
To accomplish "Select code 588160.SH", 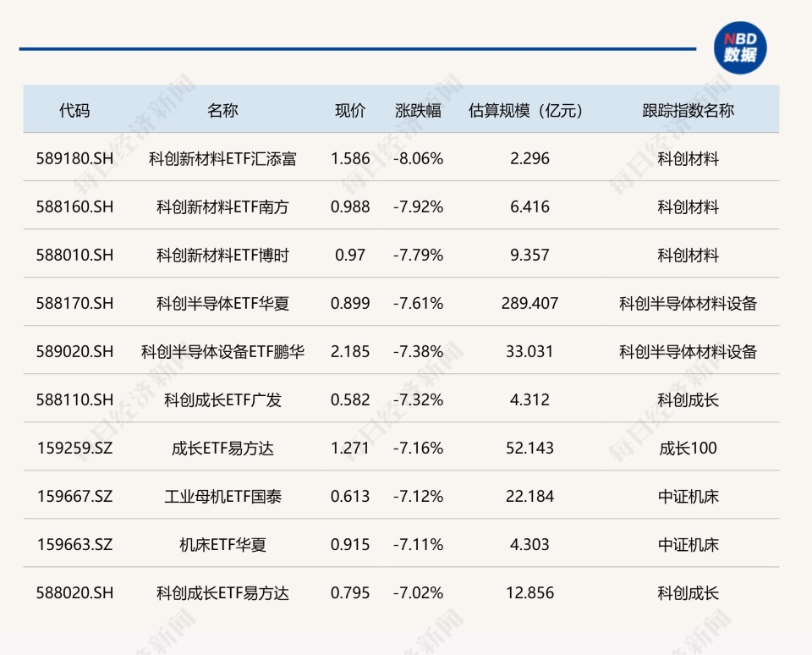I will (74, 206).
